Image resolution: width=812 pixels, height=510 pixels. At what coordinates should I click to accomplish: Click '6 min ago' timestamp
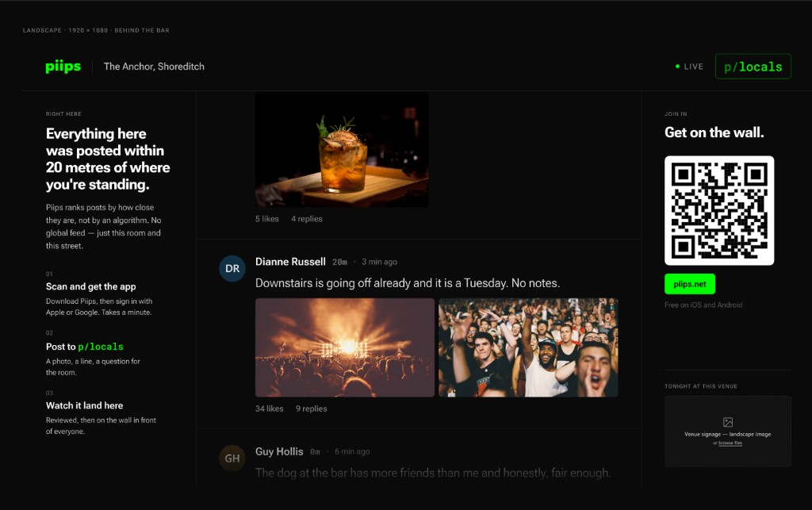click(x=352, y=451)
